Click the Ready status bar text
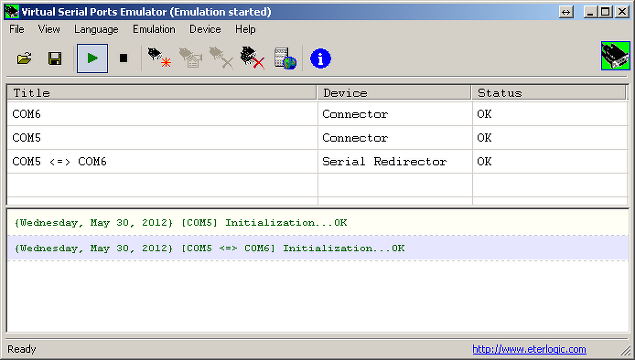 [22, 349]
